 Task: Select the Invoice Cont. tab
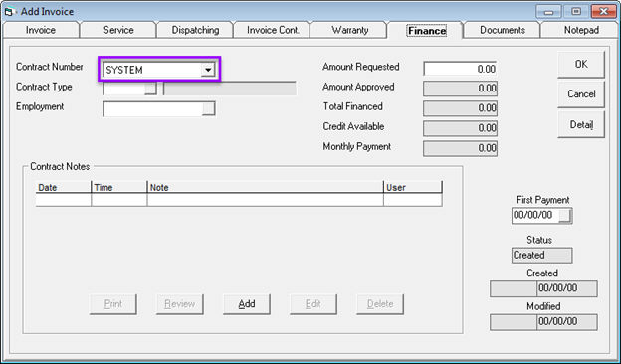[273, 30]
